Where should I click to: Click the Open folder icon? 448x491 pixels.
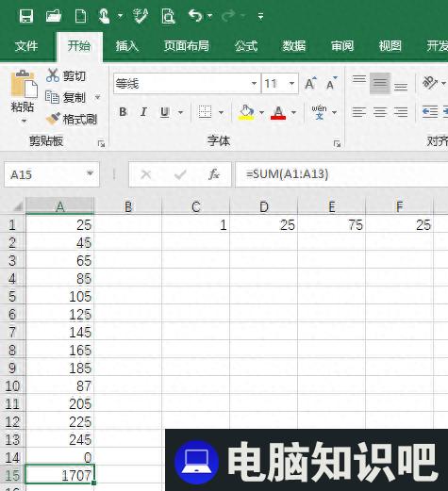(x=54, y=16)
